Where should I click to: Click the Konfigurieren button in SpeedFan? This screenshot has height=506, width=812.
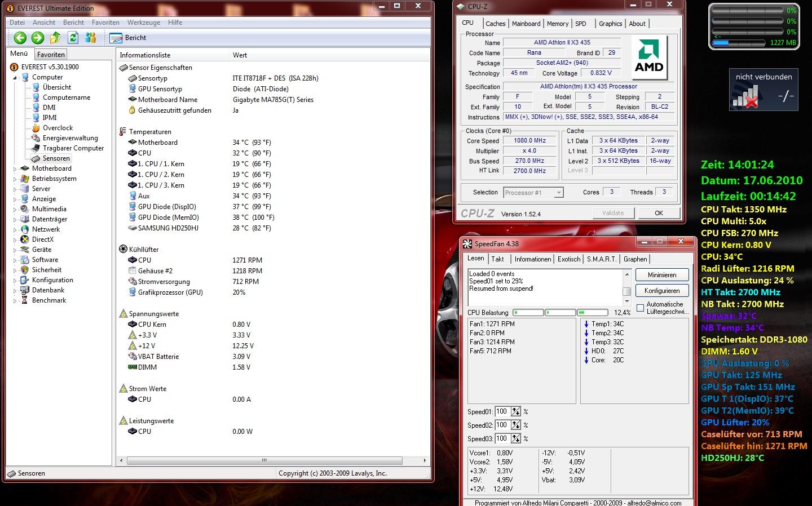(x=662, y=291)
